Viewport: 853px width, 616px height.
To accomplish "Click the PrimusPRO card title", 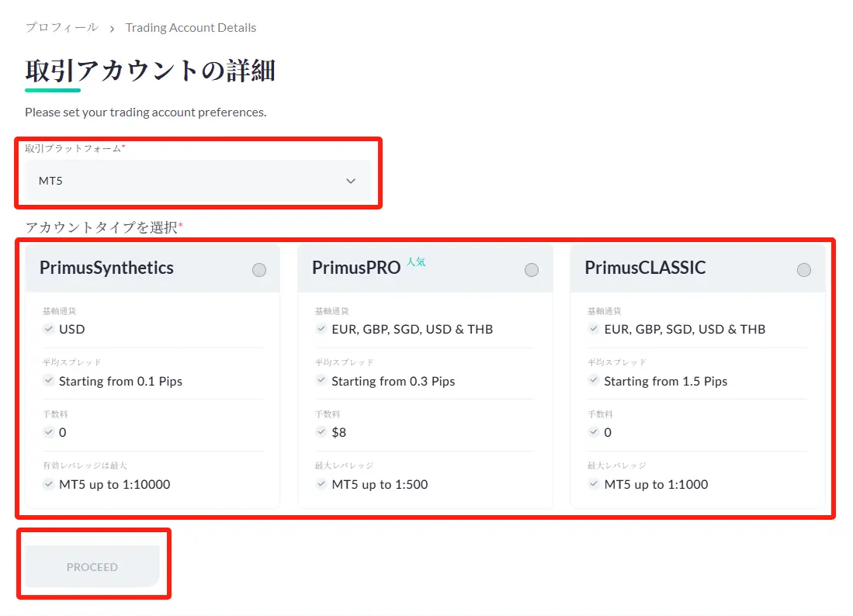I will click(356, 268).
